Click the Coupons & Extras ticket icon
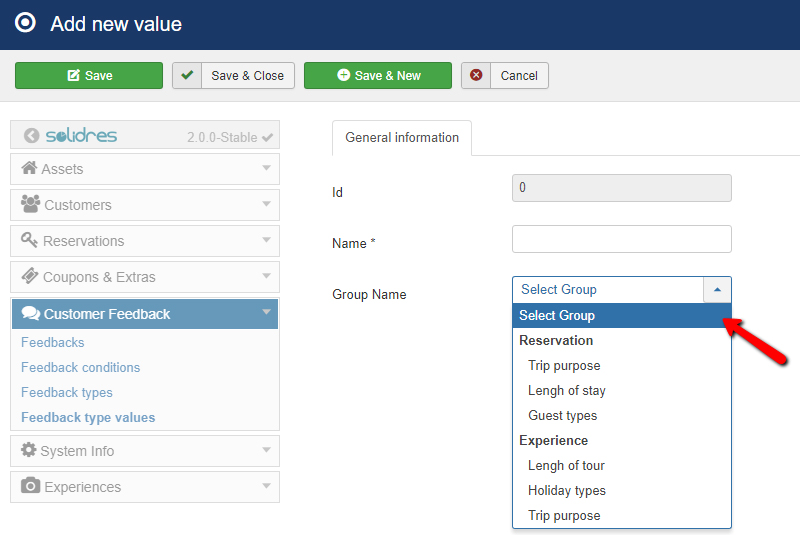Viewport: 800px width, 535px height. coord(30,276)
